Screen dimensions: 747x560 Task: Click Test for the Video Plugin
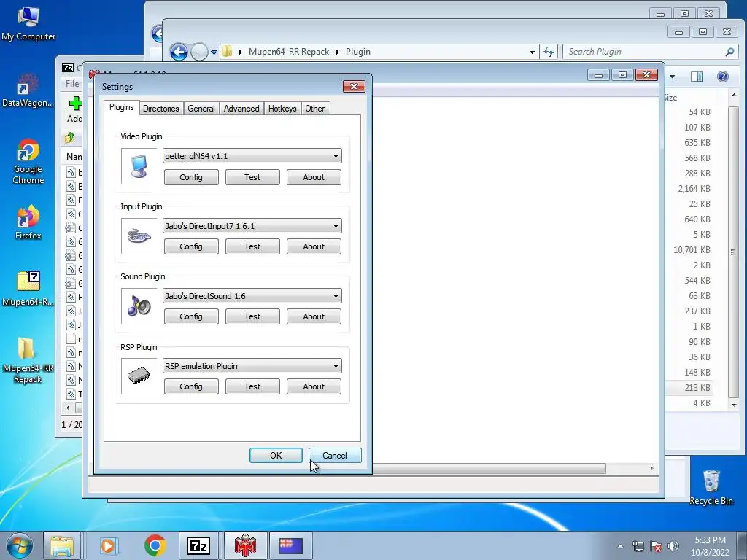[252, 177]
